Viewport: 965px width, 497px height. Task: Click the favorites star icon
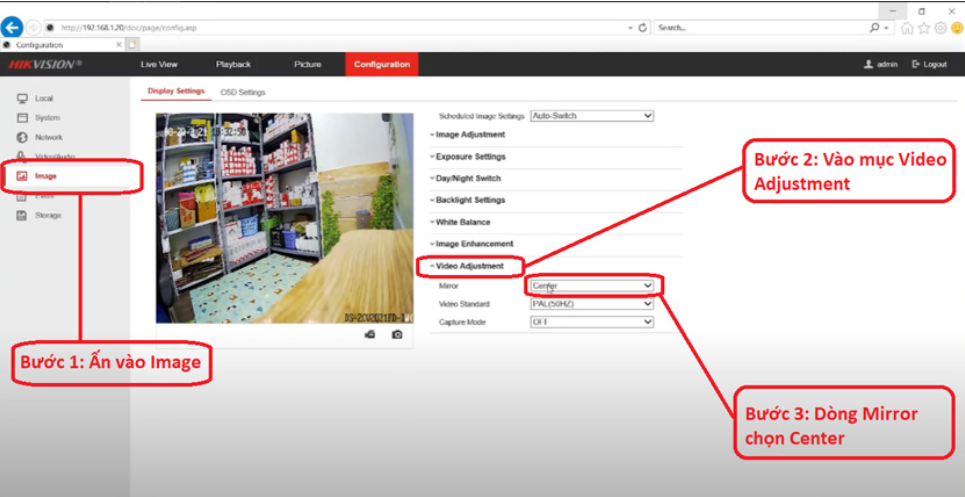tap(923, 28)
